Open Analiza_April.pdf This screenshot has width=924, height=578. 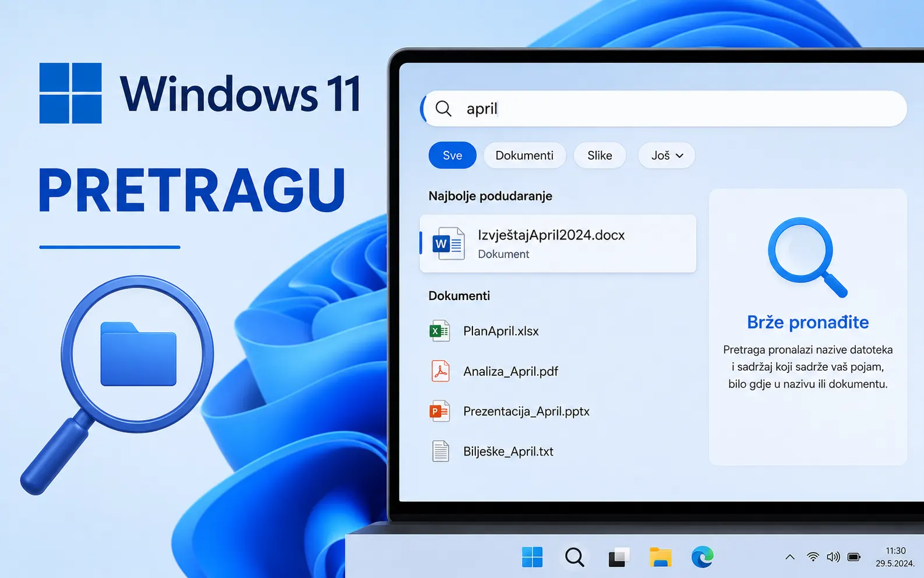pyautogui.click(x=511, y=371)
